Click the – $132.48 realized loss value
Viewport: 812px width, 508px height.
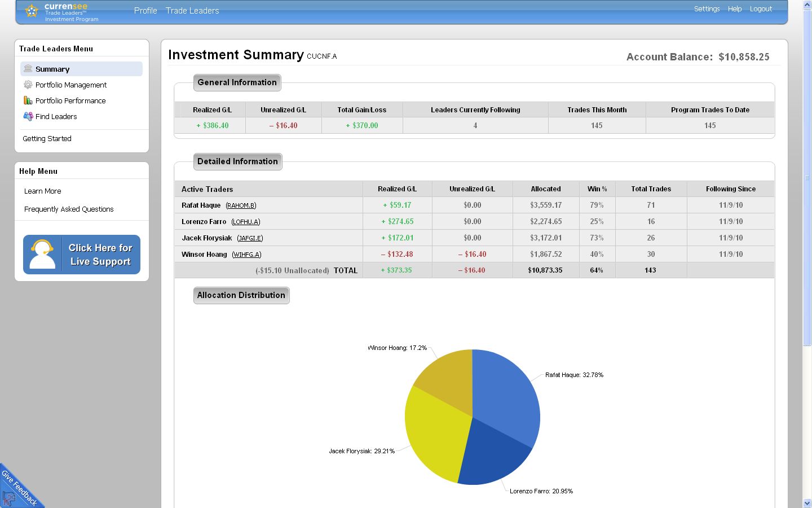(x=397, y=255)
